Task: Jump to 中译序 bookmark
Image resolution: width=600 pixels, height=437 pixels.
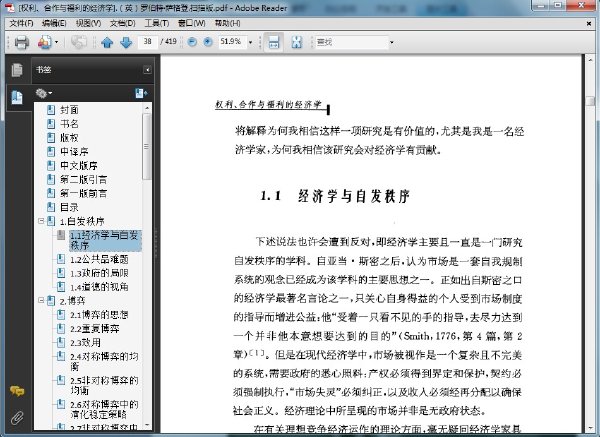Action: coord(74,152)
